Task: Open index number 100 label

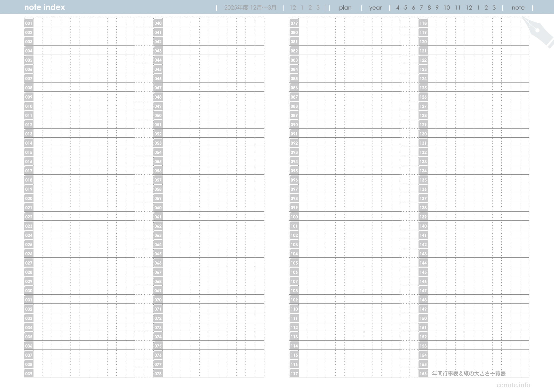Action: click(x=294, y=217)
